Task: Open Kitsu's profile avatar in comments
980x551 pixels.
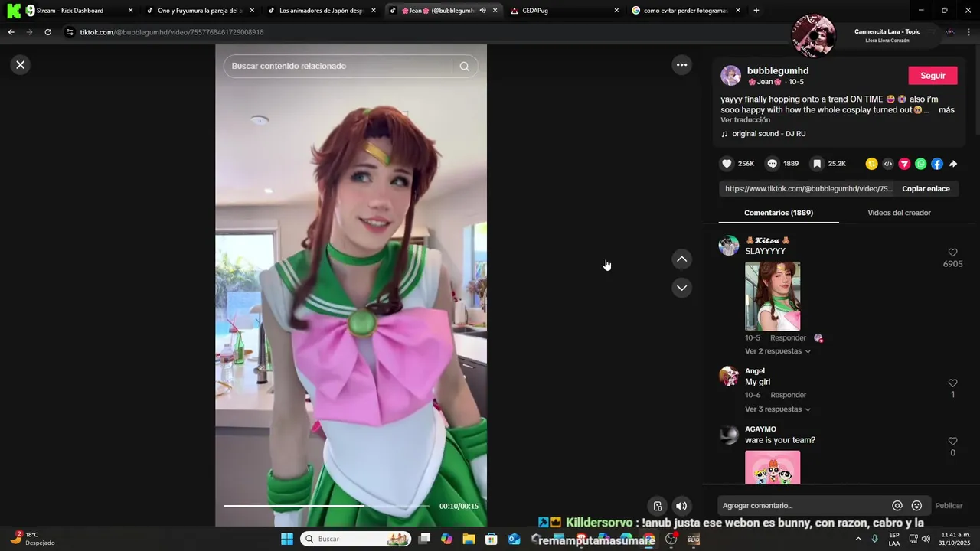Action: click(729, 246)
